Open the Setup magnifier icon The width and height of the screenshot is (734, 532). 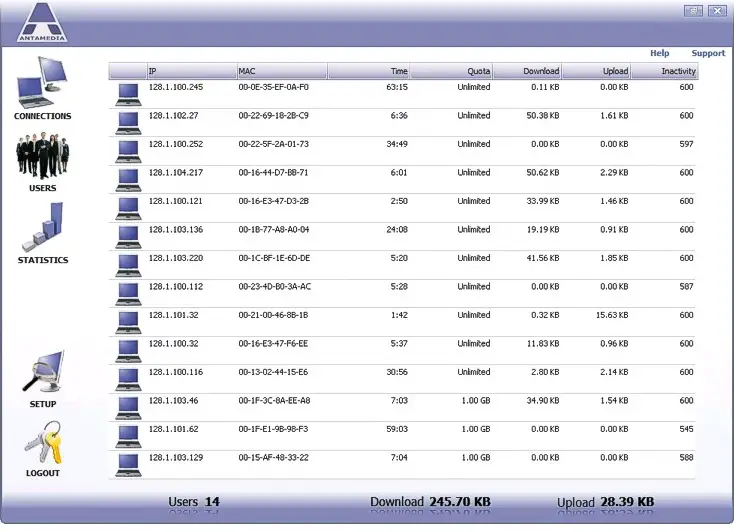tap(43, 372)
